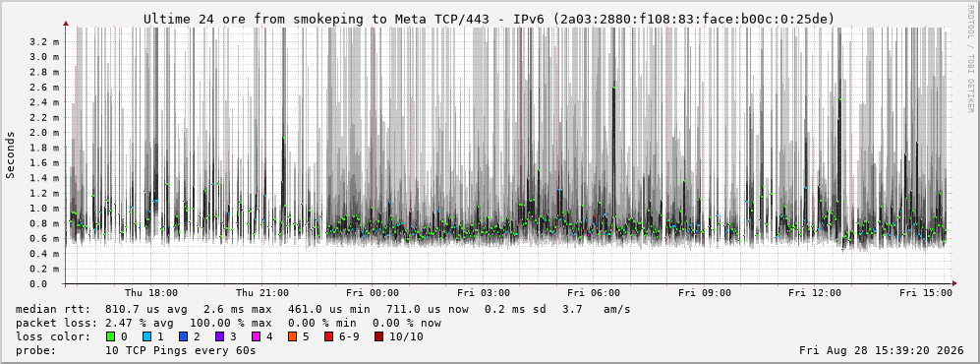980x364 pixels.
Task: Click the red 6-9 loss swatch
Action: (328, 337)
